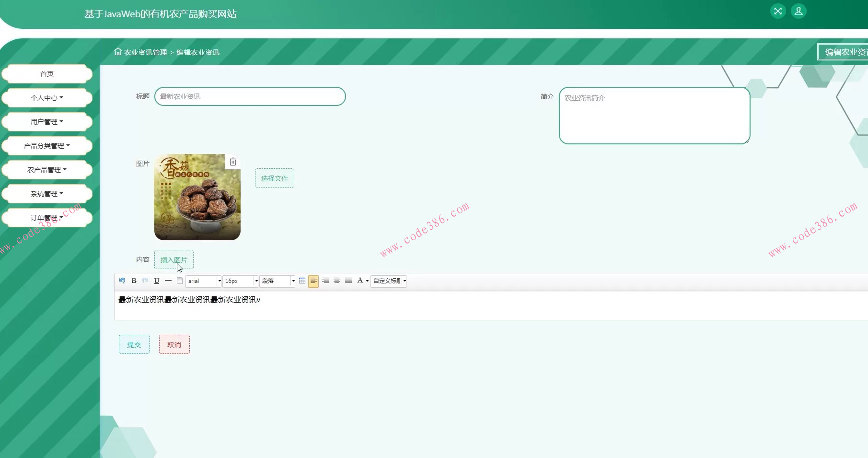Click the blank page icon in toolbar
Image resolution: width=868 pixels, height=458 pixels.
coord(180,281)
